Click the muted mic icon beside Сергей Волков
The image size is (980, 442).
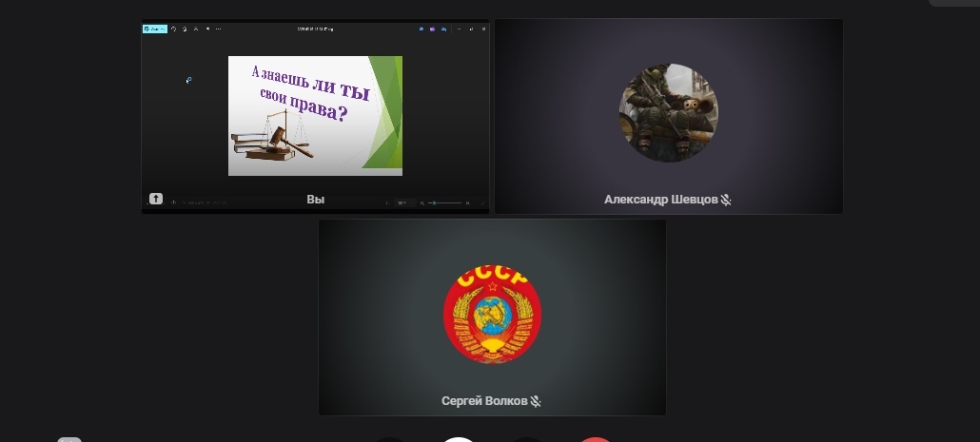tap(536, 401)
